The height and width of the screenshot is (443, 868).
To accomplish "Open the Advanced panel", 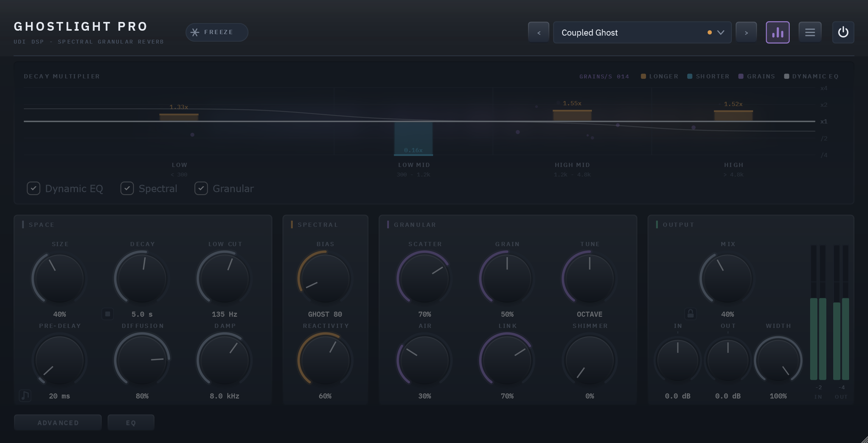I will 58,423.
